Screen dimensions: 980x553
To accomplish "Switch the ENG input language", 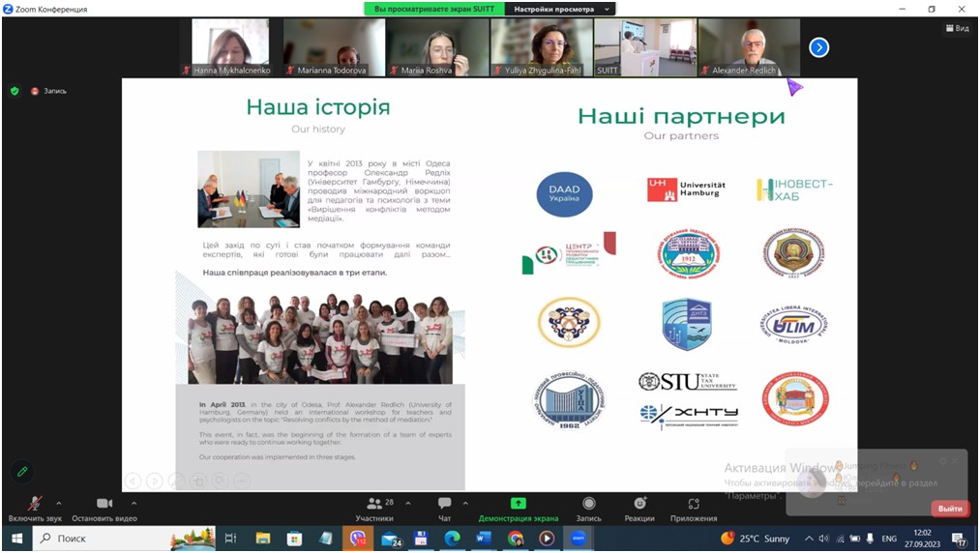I will tap(889, 538).
